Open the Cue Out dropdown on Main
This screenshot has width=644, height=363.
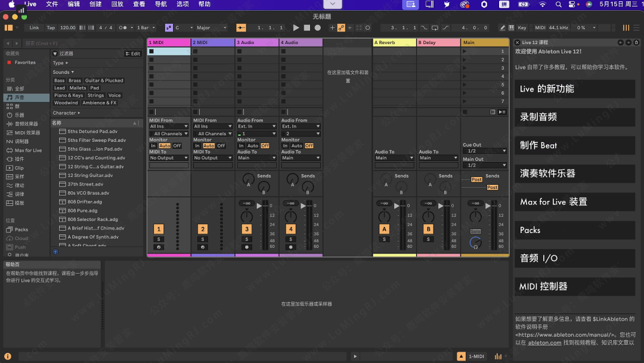click(484, 151)
